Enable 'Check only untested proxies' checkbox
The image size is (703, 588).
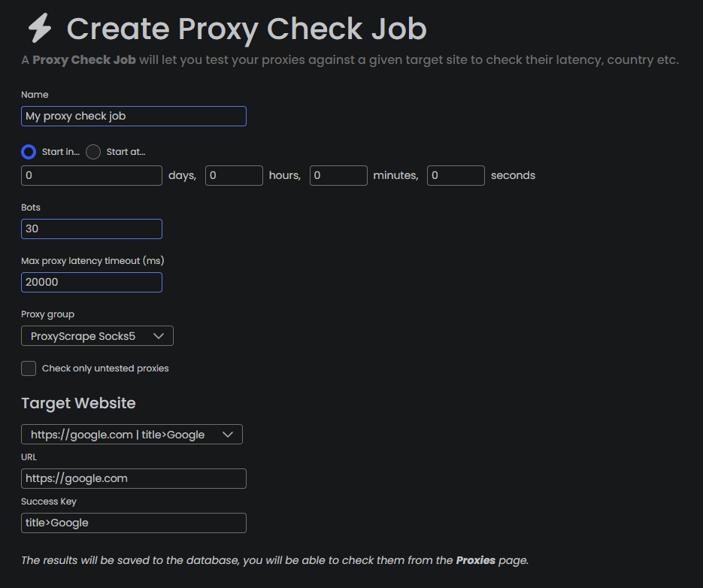click(29, 368)
